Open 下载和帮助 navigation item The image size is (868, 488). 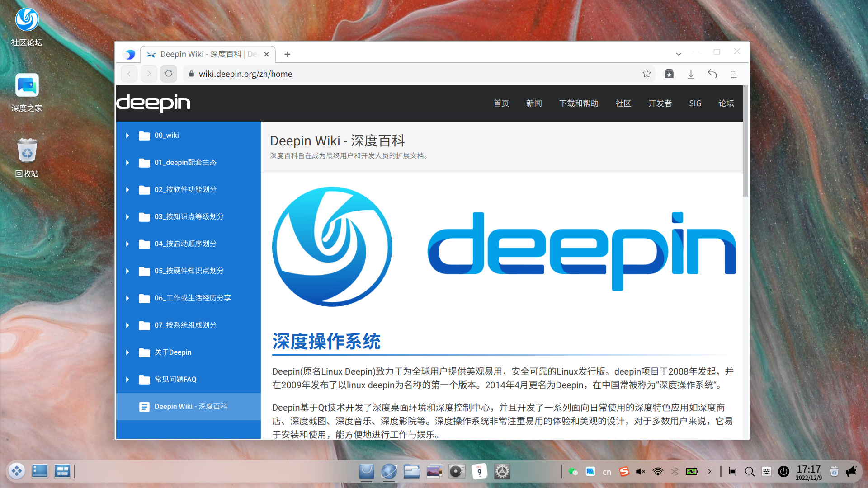tap(579, 103)
